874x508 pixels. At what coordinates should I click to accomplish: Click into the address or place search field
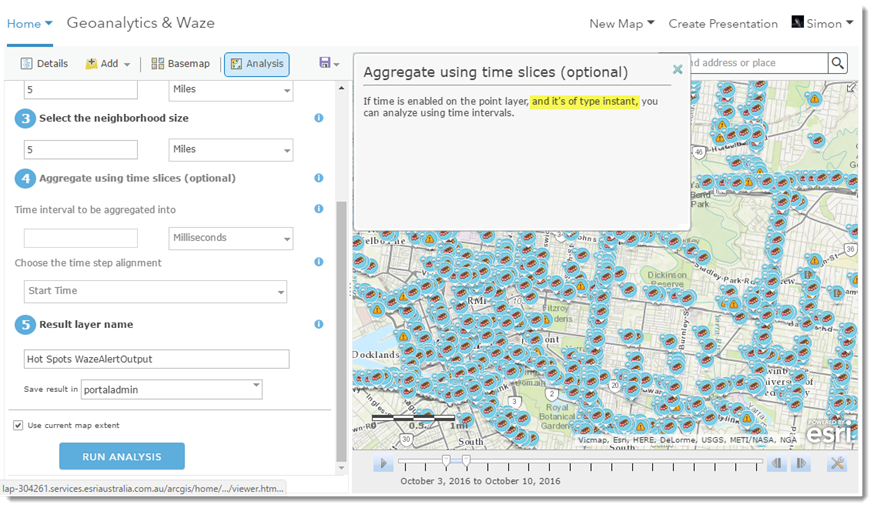[x=758, y=63]
